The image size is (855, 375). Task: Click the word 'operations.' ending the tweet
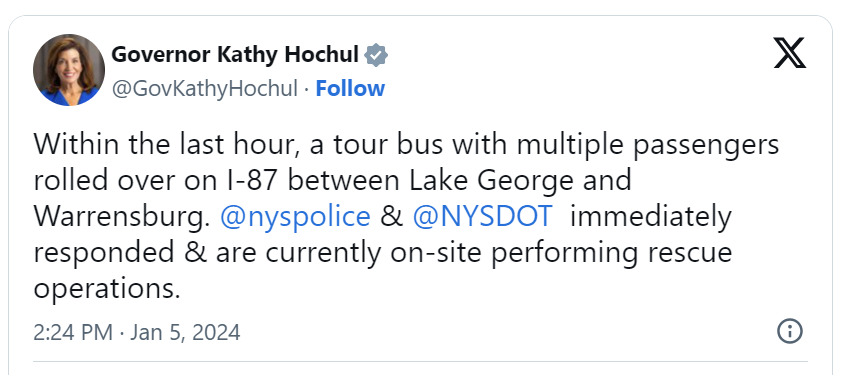(x=107, y=289)
